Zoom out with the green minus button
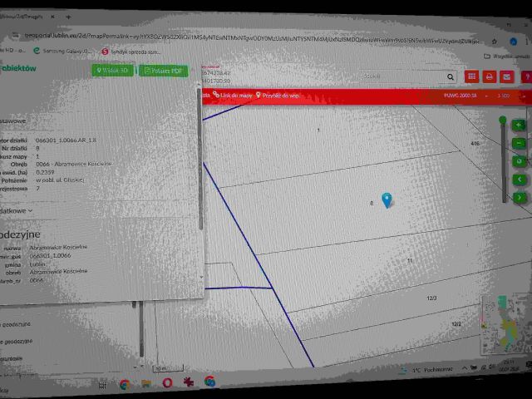 click(519, 143)
